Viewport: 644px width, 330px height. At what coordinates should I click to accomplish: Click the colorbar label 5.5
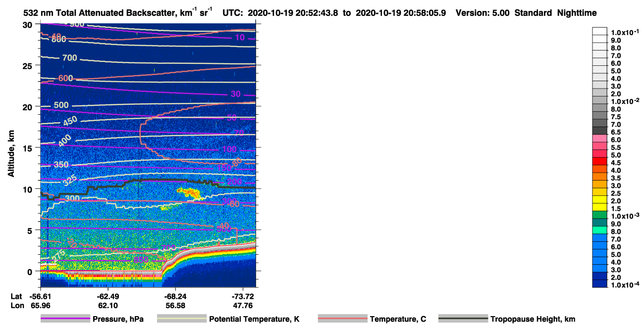[617, 147]
